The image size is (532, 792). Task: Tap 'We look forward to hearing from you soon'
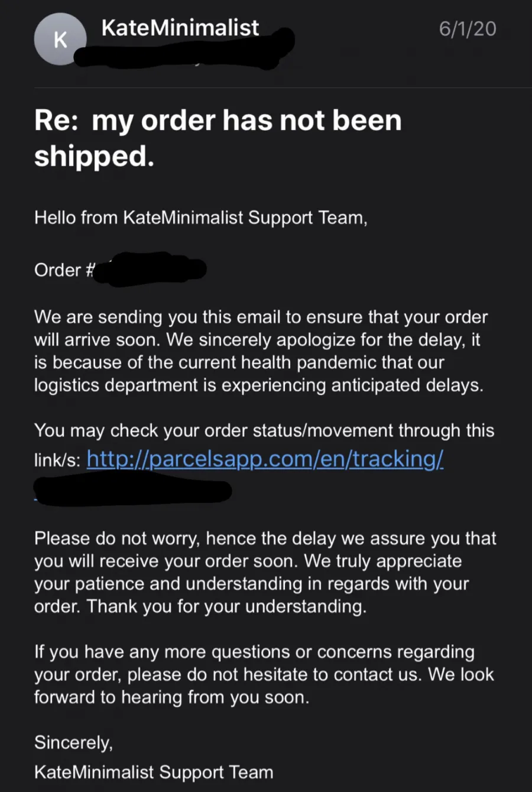(x=264, y=686)
